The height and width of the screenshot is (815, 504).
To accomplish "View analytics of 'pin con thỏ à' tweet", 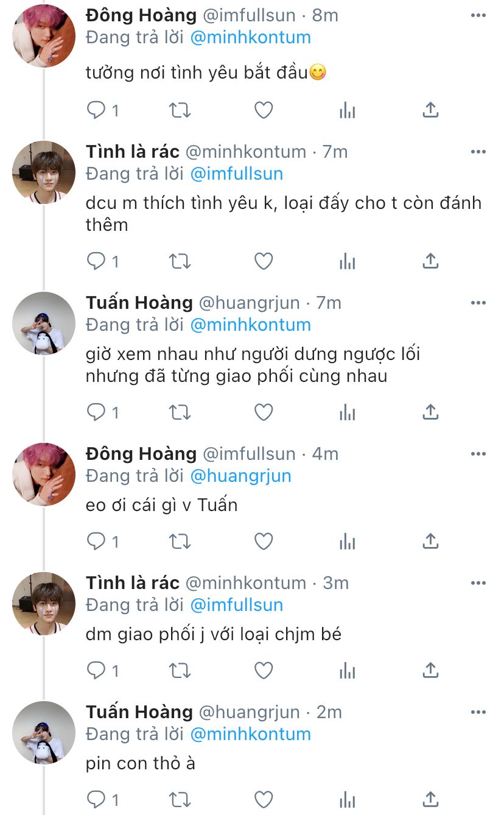I will [347, 800].
